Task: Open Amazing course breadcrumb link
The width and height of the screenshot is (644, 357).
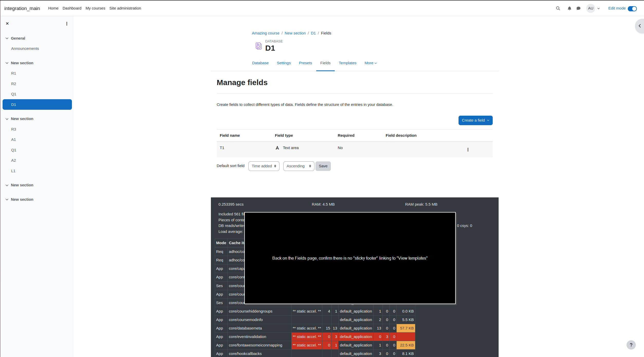Action: [265, 33]
